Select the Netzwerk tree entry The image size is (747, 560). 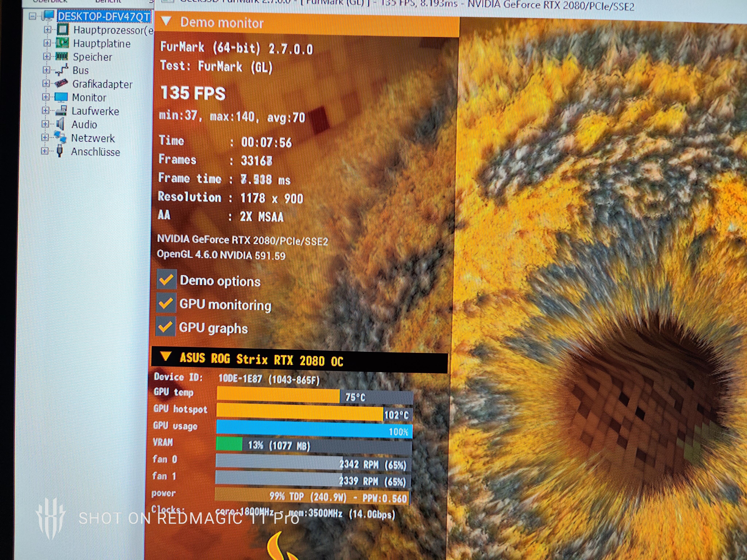tap(93, 138)
